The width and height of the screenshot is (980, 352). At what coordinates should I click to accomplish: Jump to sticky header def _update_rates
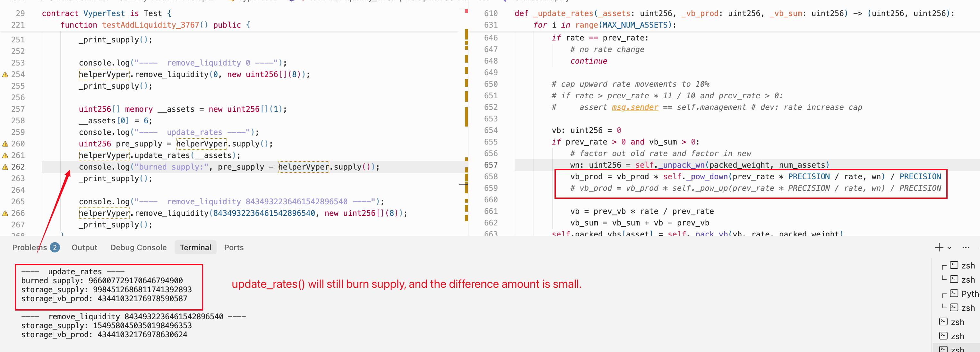[563, 13]
